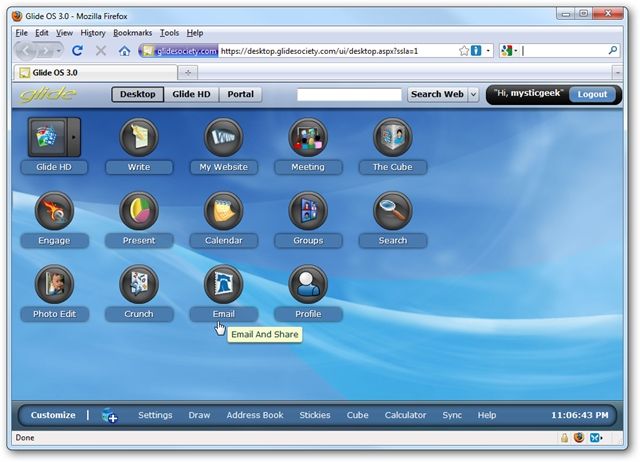Open the Google search engine dropdown
This screenshot has height=462, width=640.
click(509, 51)
